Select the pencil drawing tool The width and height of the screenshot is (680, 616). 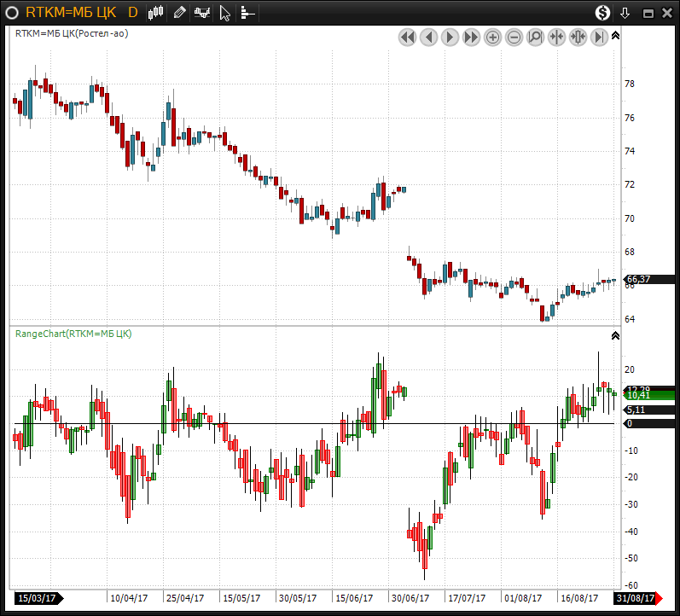pos(179,13)
